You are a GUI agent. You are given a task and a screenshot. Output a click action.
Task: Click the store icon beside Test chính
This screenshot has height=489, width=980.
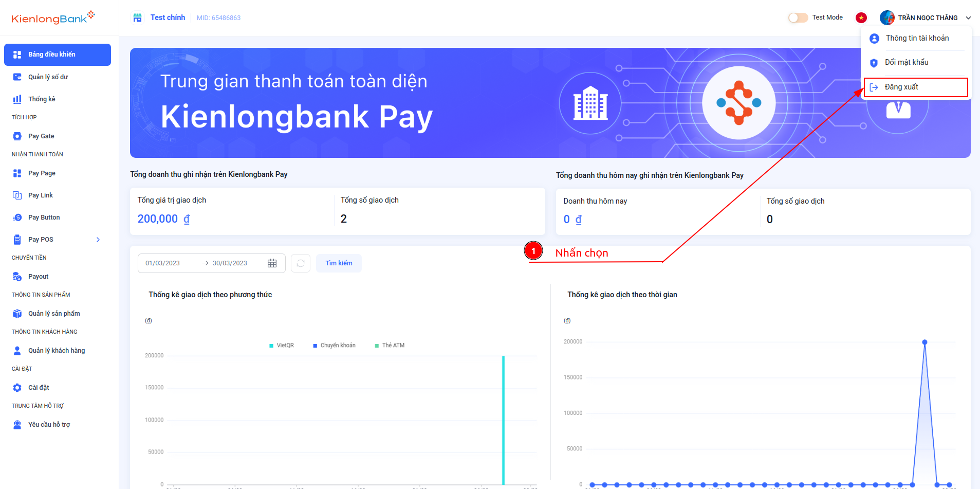click(137, 18)
